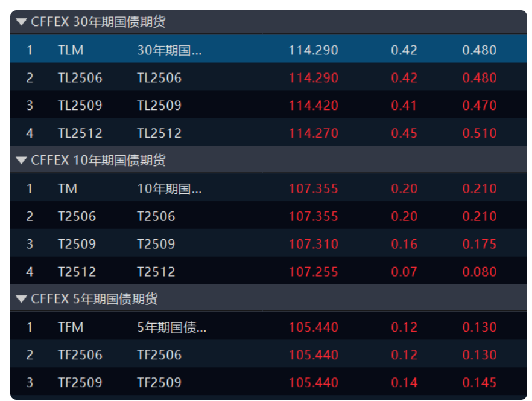The image size is (532, 401).
Task: Click price 107.255
Action: (x=313, y=272)
